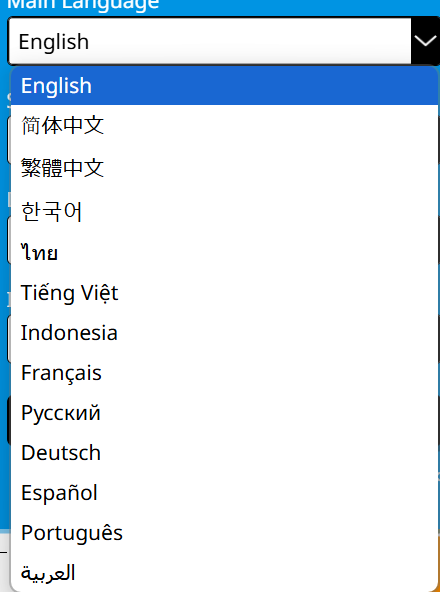Switch to the Arabic language entry
The image size is (440, 592).
click(224, 572)
